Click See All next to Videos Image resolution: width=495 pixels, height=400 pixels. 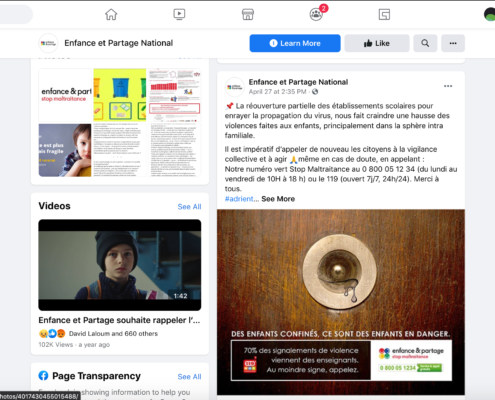[189, 207]
